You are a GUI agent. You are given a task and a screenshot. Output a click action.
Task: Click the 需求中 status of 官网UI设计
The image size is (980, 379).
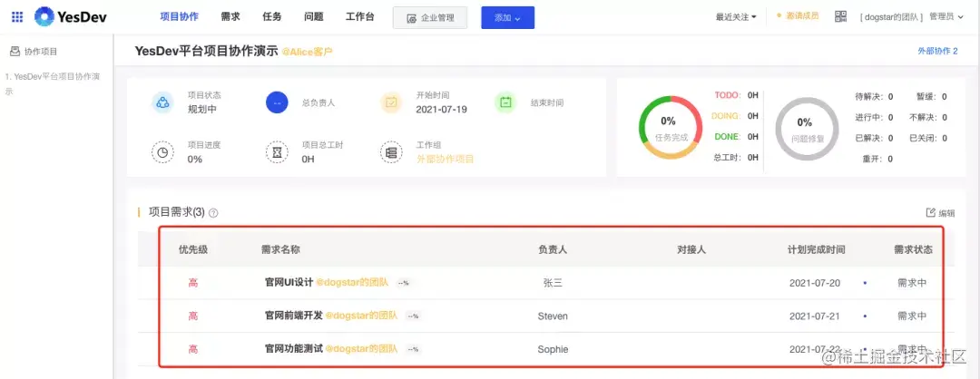point(912,283)
